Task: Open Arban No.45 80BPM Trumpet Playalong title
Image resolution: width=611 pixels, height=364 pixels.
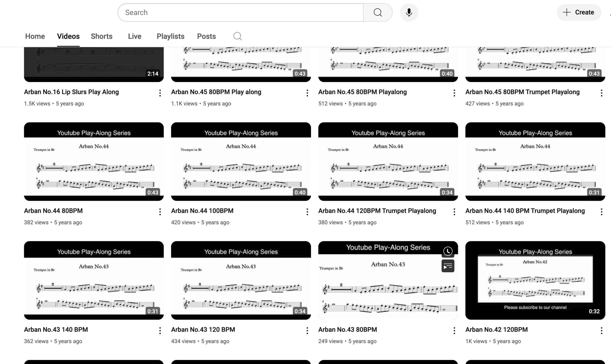Action: [x=522, y=92]
